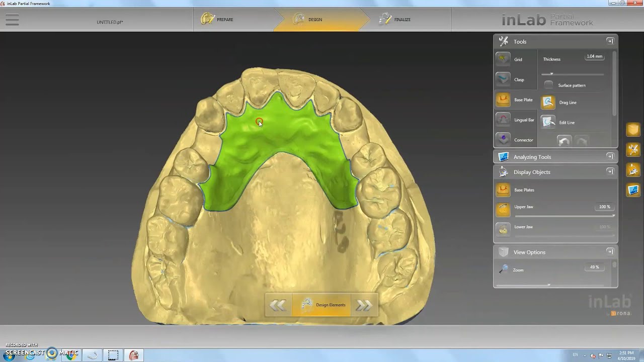Click the EN language indicator in tray
Image resolution: width=644 pixels, height=362 pixels.
576,355
